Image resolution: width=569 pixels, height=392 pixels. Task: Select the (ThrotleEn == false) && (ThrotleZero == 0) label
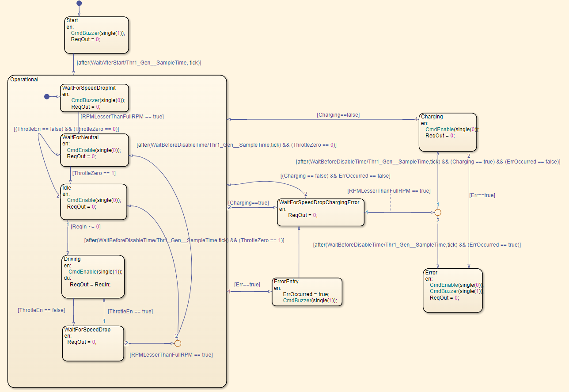[x=67, y=129]
